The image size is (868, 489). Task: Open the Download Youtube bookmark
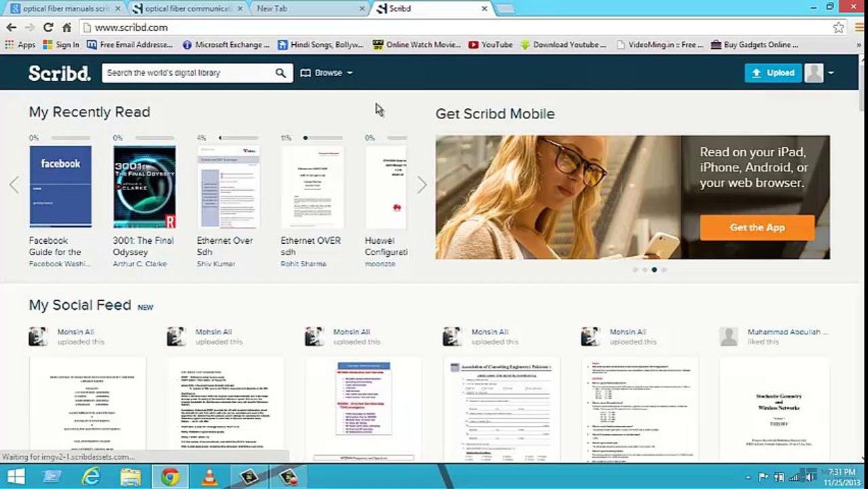click(564, 45)
